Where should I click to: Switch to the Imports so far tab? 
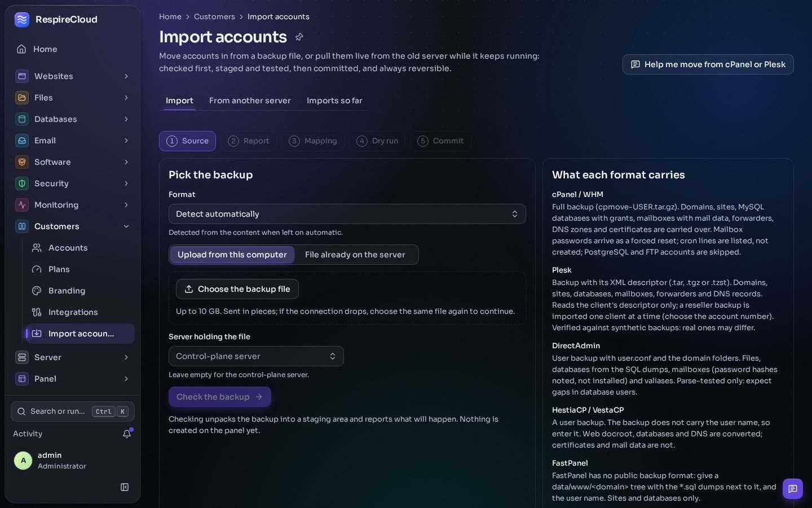334,100
